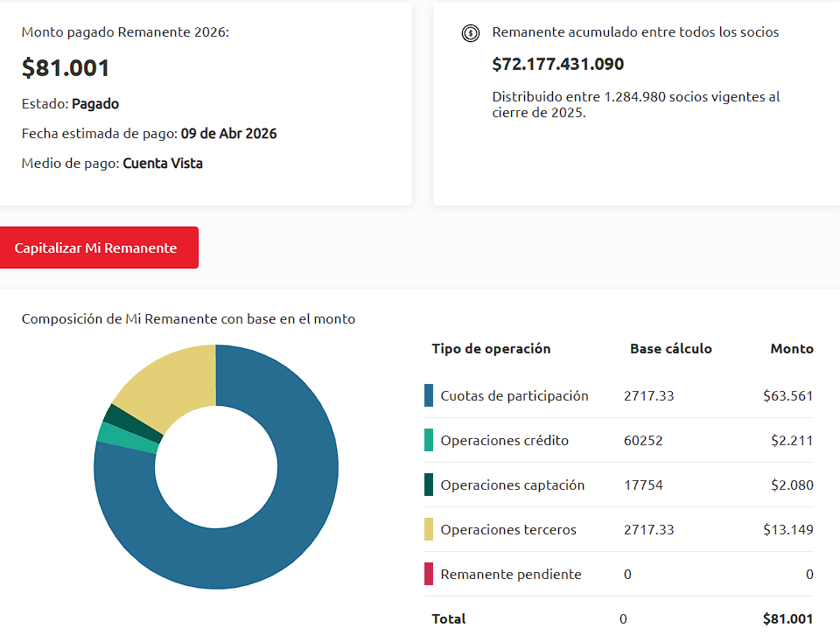The width and height of the screenshot is (840, 635).
Task: Select the teal Operaciones crédito legend swatch
Action: click(x=429, y=440)
